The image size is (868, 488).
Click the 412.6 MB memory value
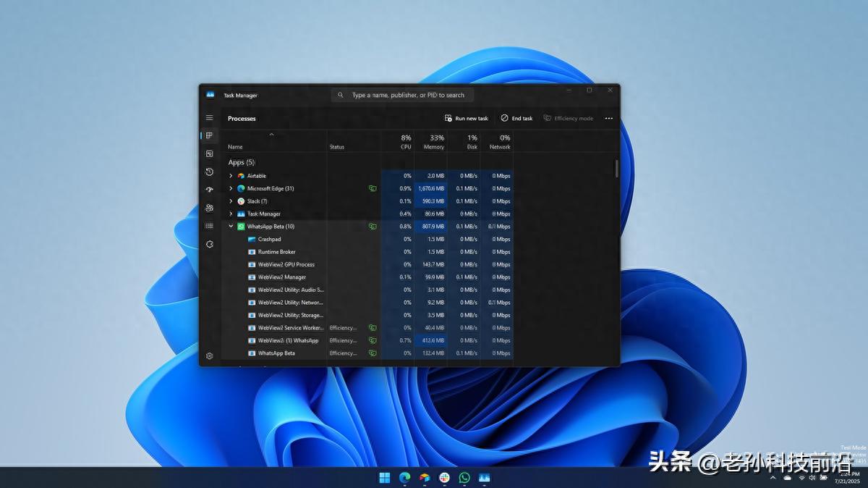pyautogui.click(x=434, y=340)
